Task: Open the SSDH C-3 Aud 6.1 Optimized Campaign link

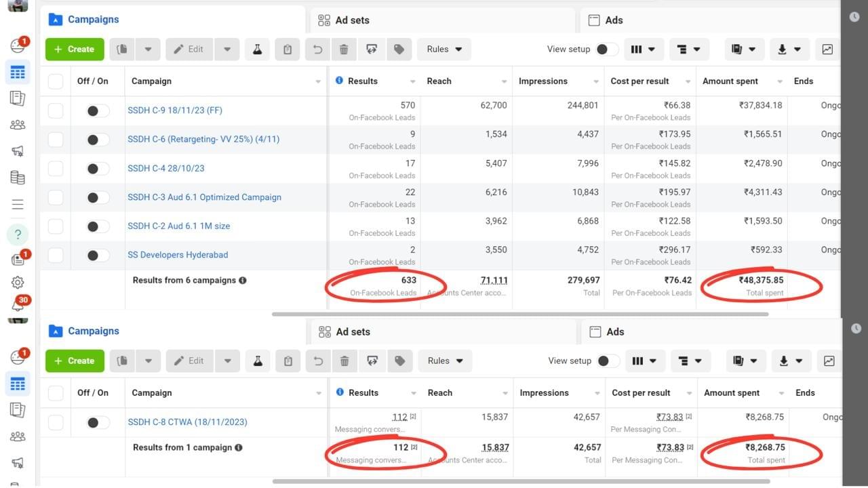Action: 204,197
